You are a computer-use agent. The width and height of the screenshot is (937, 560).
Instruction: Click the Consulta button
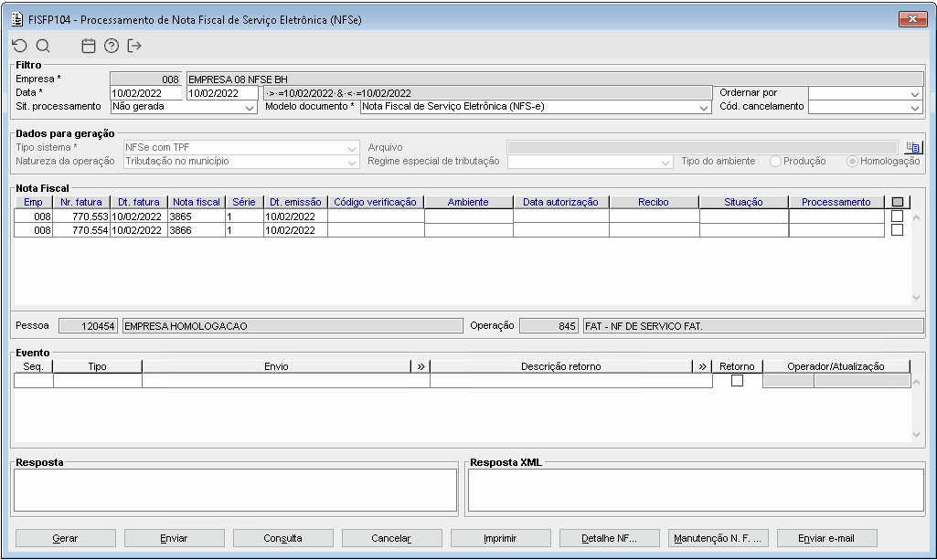282,538
